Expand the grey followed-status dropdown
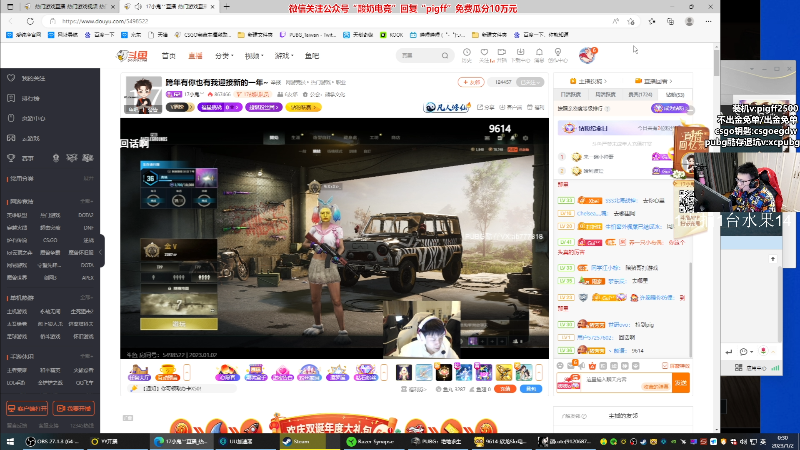Viewport: 800px width, 450px height. [x=530, y=82]
